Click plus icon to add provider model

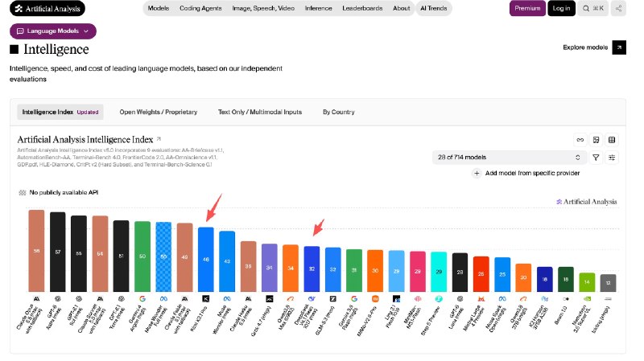click(x=477, y=173)
